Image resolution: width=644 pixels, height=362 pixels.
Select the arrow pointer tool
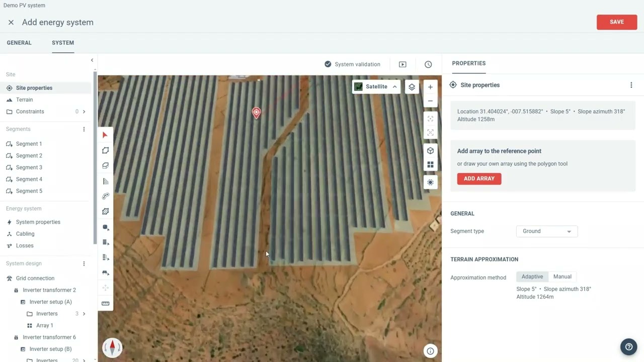coord(105,135)
